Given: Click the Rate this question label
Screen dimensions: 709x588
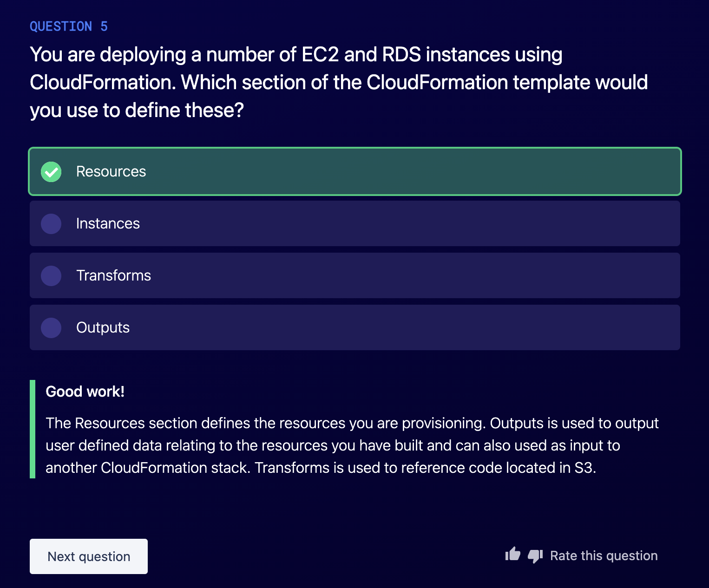Looking at the screenshot, I should pos(604,555).
